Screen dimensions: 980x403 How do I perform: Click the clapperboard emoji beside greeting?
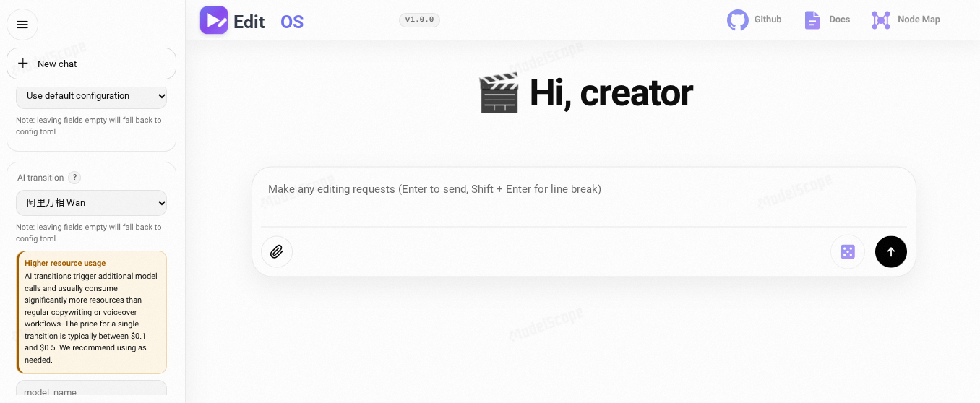[x=499, y=94]
